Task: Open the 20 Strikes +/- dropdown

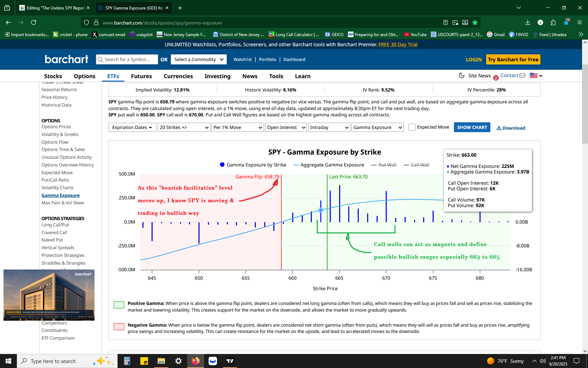Action: pos(184,127)
